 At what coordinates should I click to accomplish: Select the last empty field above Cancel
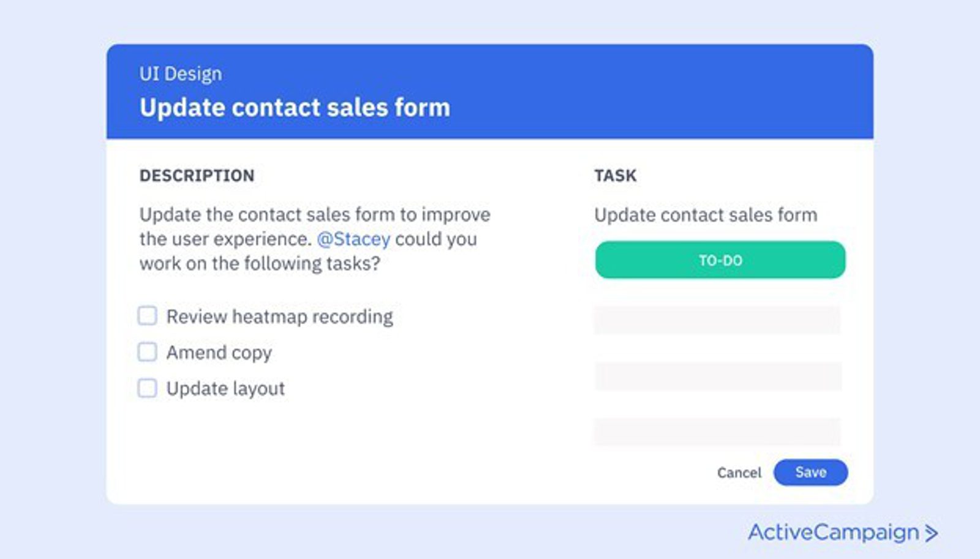pyautogui.click(x=717, y=432)
